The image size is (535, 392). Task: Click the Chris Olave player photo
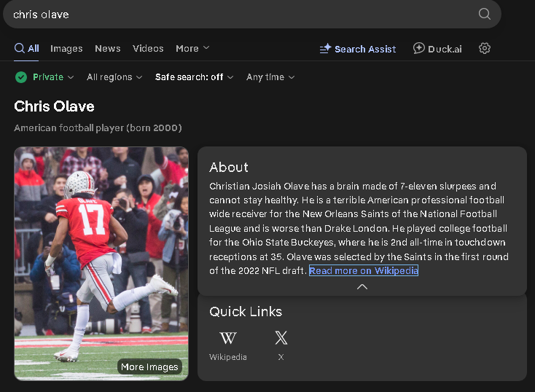click(101, 263)
